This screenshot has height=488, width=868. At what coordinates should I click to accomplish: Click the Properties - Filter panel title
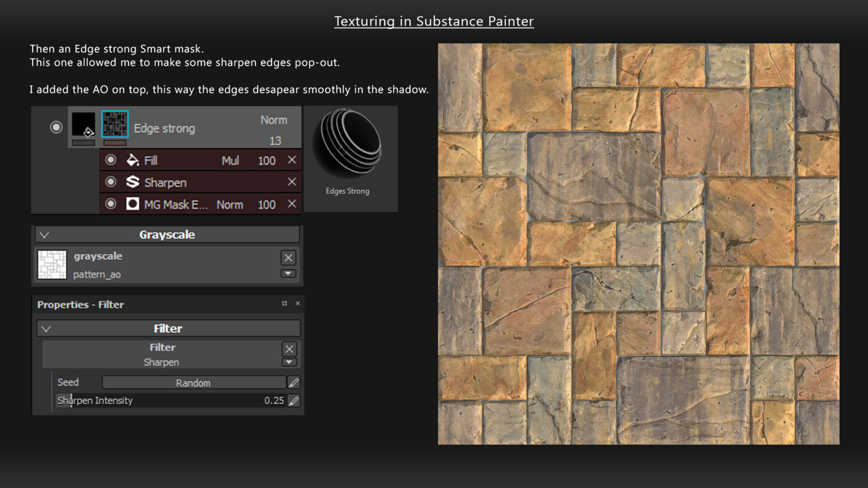click(x=80, y=305)
